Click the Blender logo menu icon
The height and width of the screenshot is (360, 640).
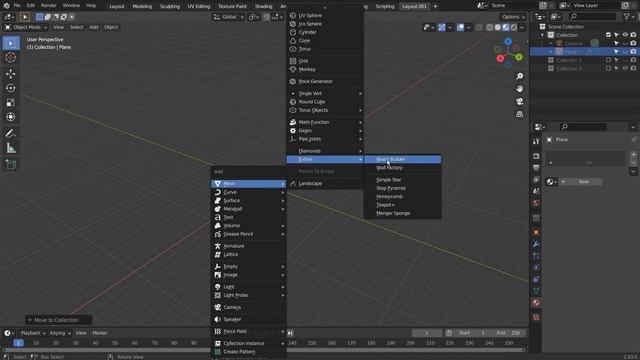pos(6,6)
